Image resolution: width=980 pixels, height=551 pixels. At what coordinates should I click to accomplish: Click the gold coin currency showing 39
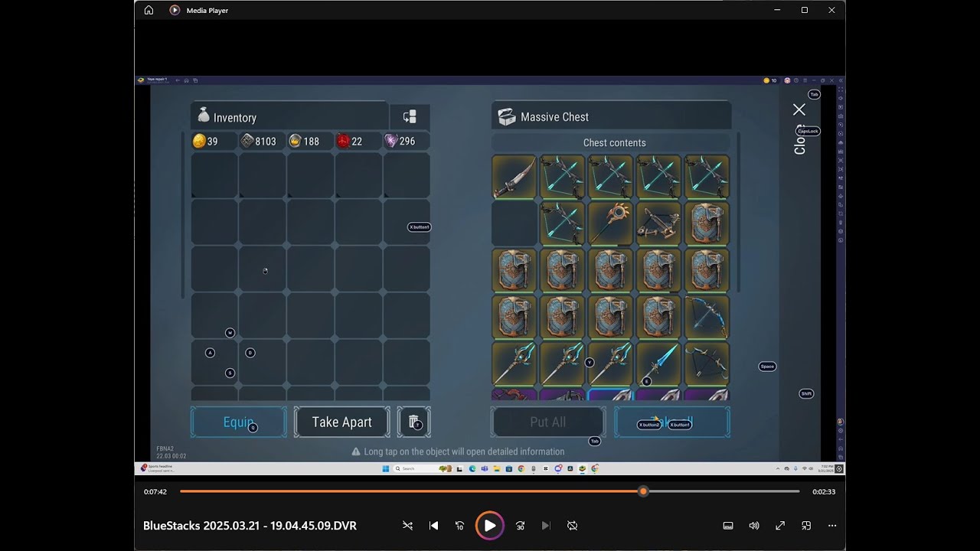tap(205, 141)
